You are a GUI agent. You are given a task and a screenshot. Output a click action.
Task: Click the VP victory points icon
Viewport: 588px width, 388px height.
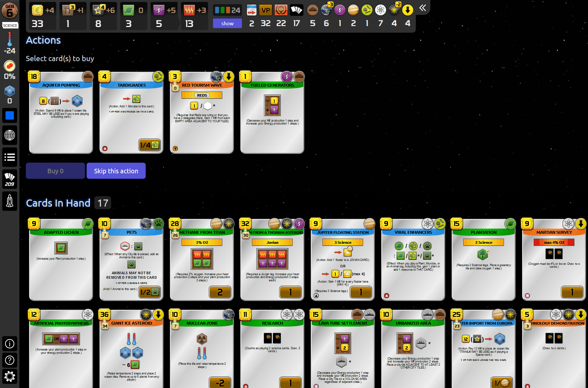pos(266,10)
